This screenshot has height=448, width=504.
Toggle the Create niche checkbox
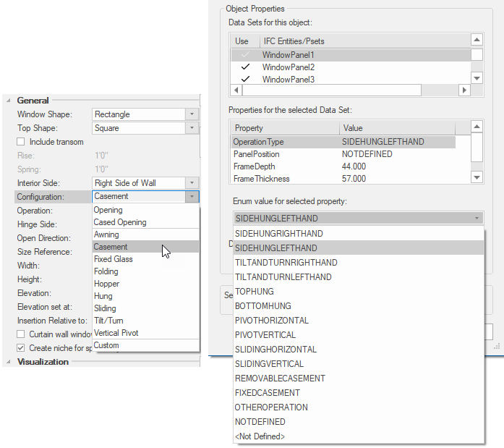coord(21,348)
